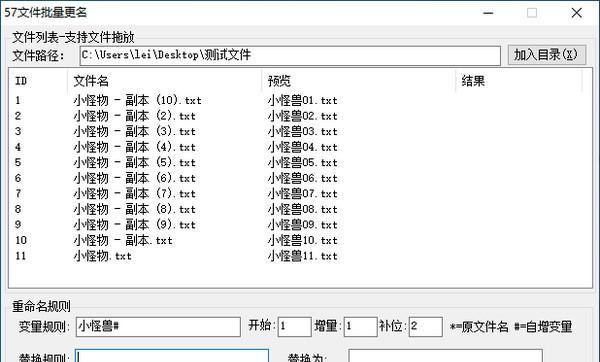Select file 小怪物 - 副本 (6).txt
The width and height of the screenshot is (600, 362).
coord(134,178)
